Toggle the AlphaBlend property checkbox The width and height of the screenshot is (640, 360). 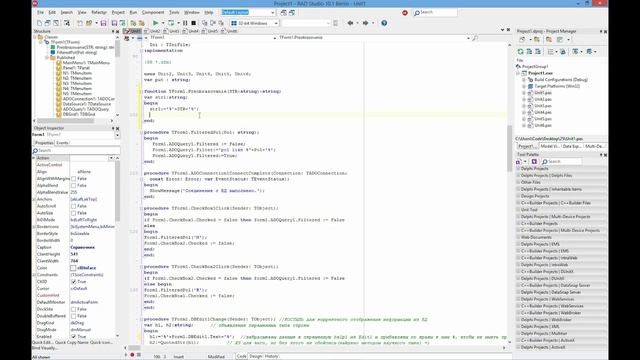[73, 186]
